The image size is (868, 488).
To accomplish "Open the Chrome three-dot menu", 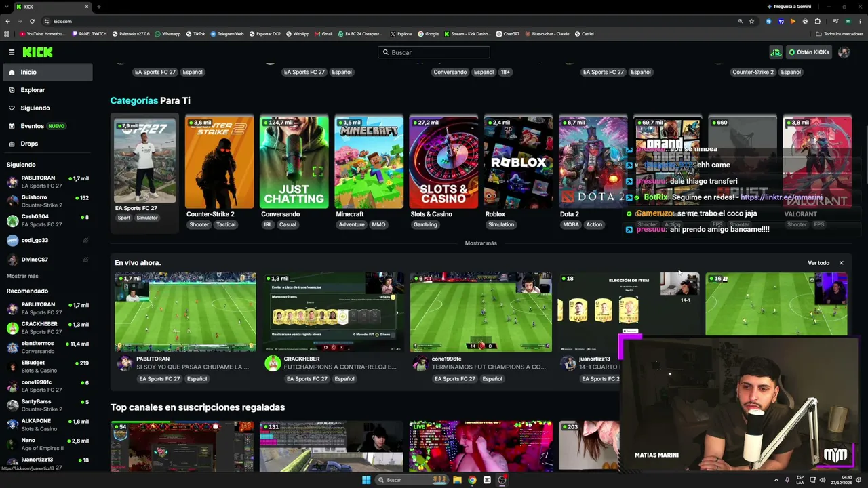I will [x=859, y=21].
